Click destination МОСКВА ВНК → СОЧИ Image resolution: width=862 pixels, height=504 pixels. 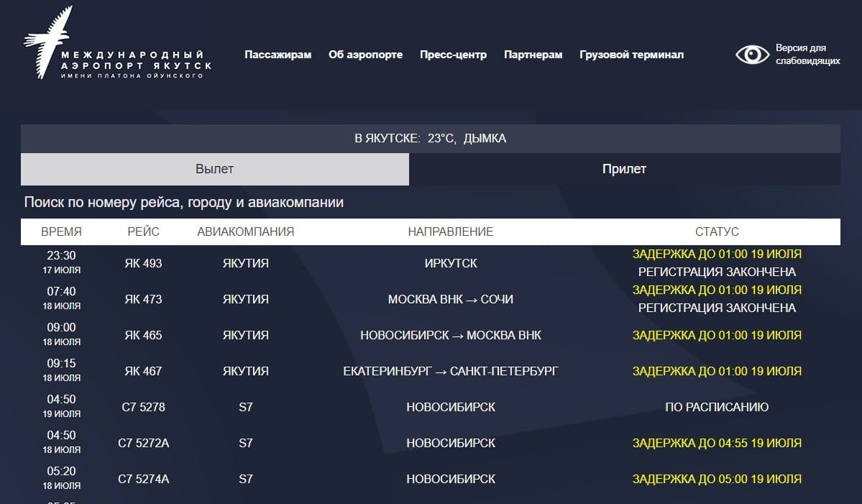451,300
